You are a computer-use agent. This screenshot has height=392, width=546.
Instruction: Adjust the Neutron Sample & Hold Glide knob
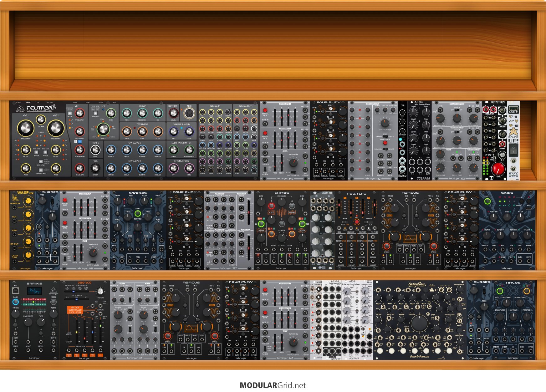[x=189, y=132]
